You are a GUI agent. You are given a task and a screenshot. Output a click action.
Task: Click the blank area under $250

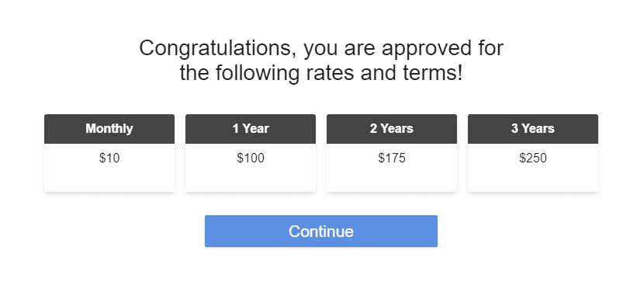tap(533, 179)
